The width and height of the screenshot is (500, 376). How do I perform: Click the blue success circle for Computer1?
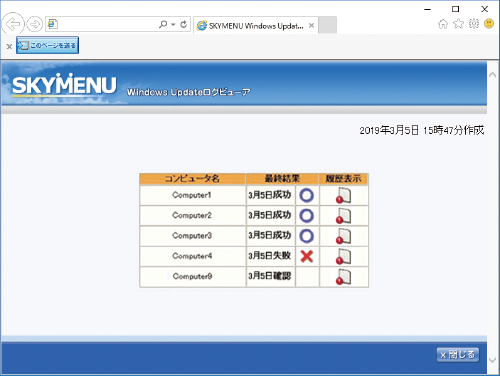pos(307,196)
